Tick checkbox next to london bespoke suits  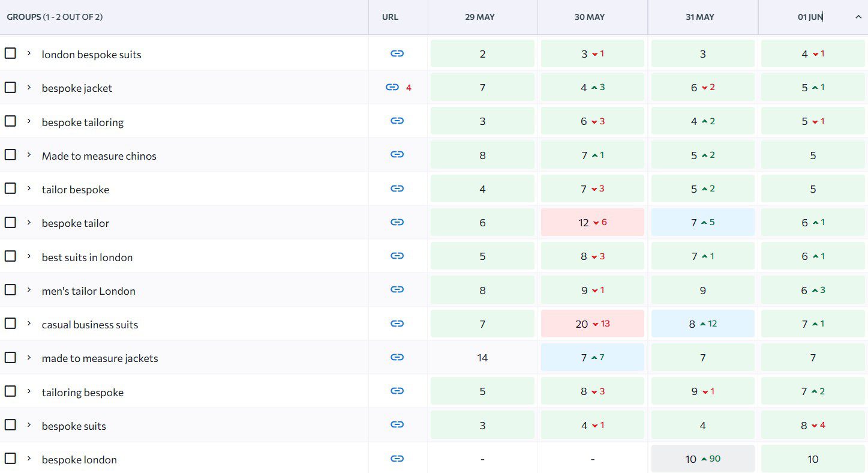[10, 53]
